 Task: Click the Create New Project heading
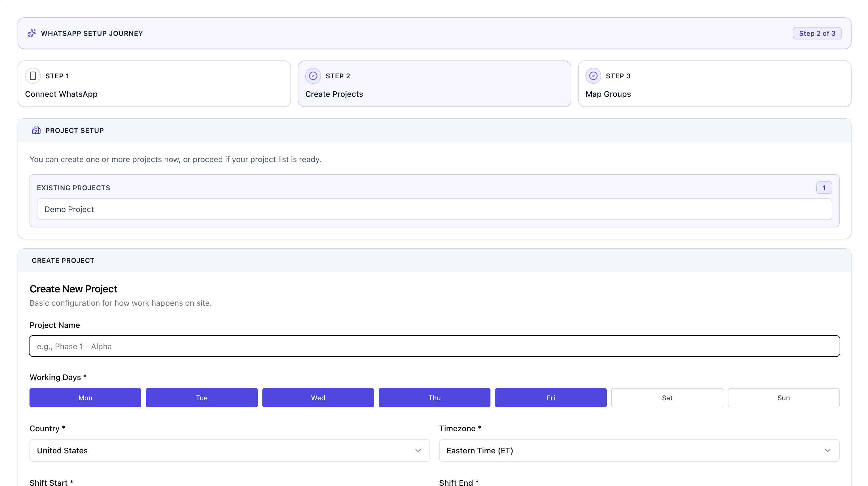[x=73, y=289]
